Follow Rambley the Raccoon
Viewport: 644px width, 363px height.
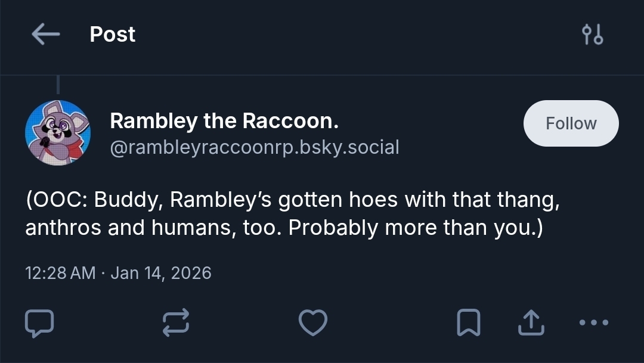click(571, 123)
